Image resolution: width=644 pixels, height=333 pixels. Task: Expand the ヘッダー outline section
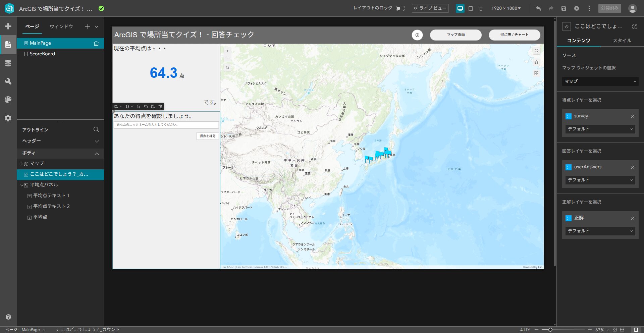(x=97, y=142)
